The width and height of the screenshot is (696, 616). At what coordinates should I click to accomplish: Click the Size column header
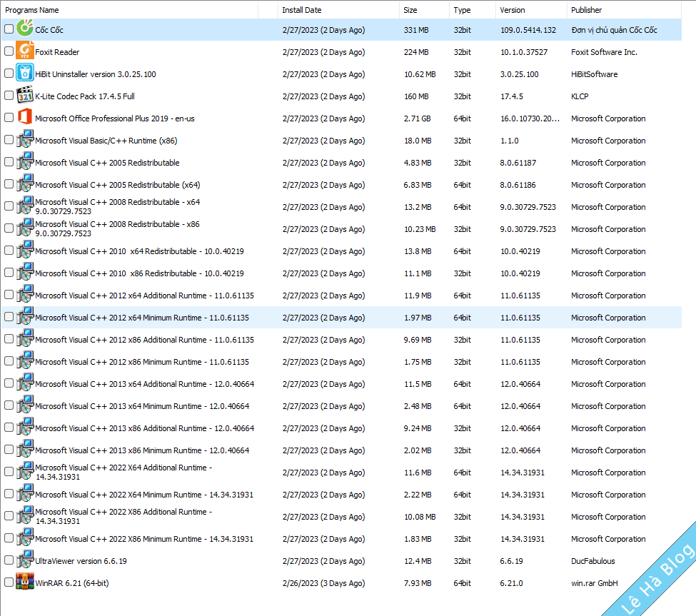[410, 10]
